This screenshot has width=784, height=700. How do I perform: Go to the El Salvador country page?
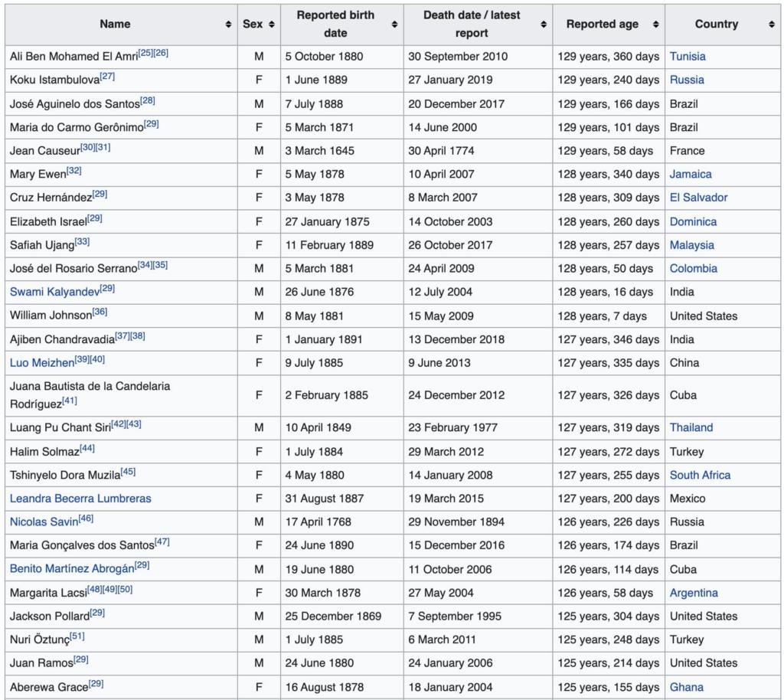[x=698, y=198]
